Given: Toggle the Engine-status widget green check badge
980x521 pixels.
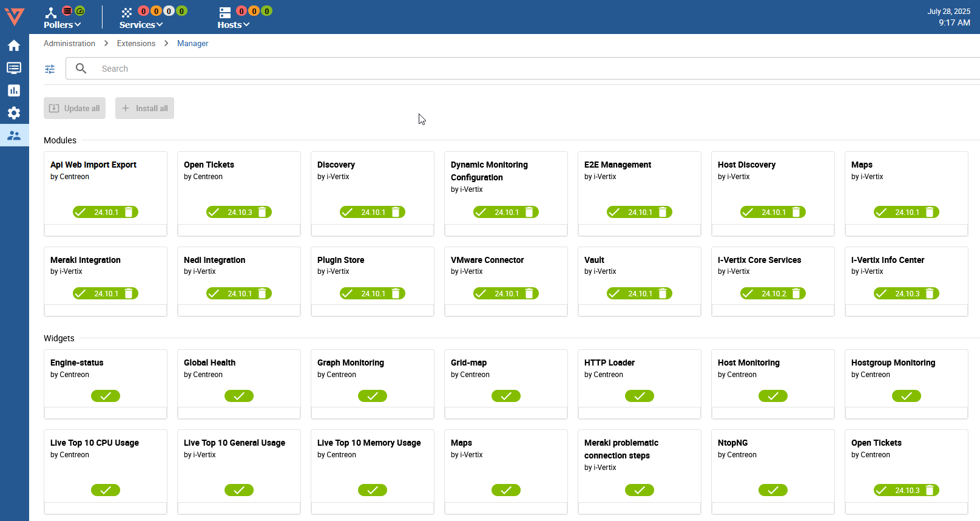Looking at the screenshot, I should click(106, 396).
